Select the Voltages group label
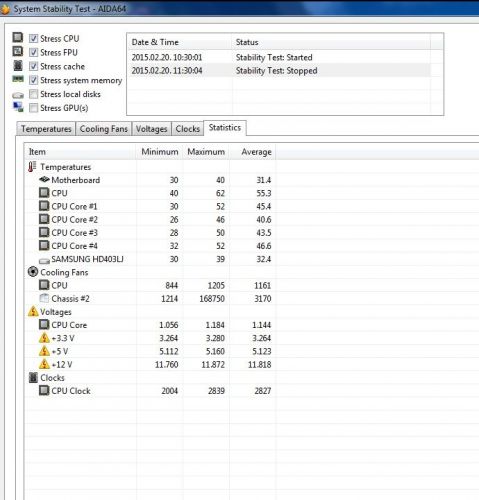Screen dimensions: 479x500 [x=56, y=312]
